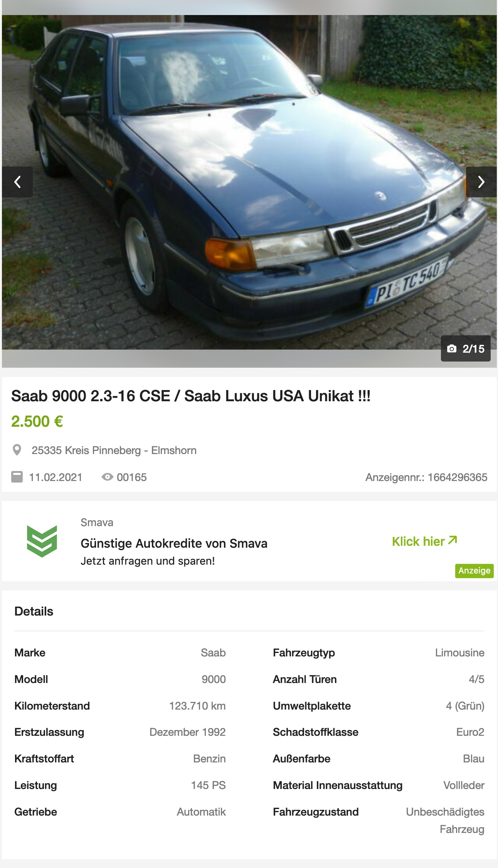Click the 2.500 € price
The width and height of the screenshot is (498, 868).
click(x=37, y=421)
